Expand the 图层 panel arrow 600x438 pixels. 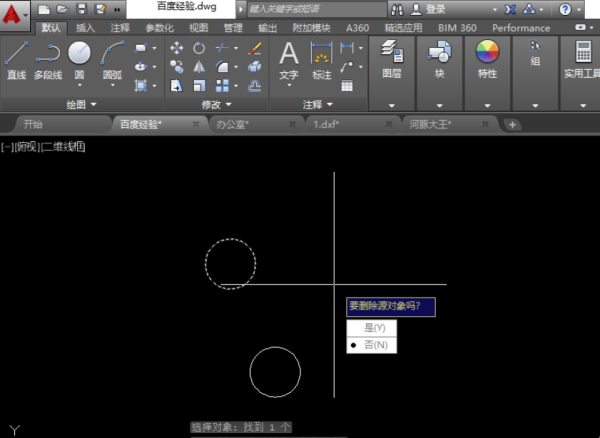pyautogui.click(x=391, y=106)
